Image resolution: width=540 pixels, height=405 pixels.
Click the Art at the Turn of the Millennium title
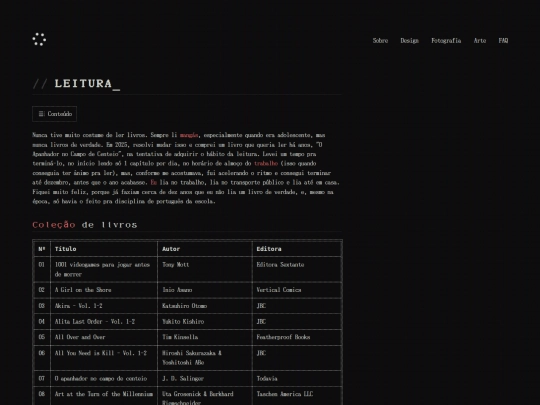104,394
